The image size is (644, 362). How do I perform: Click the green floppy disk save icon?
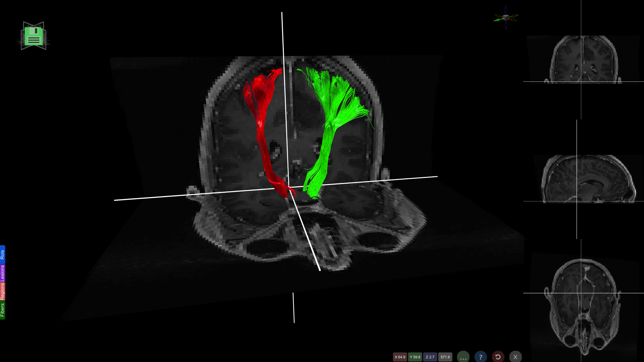34,36
